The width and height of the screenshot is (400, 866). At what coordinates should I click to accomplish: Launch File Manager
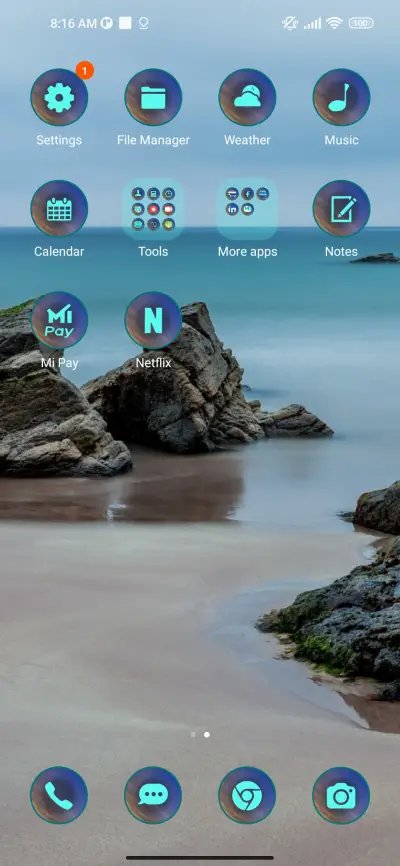pyautogui.click(x=153, y=97)
